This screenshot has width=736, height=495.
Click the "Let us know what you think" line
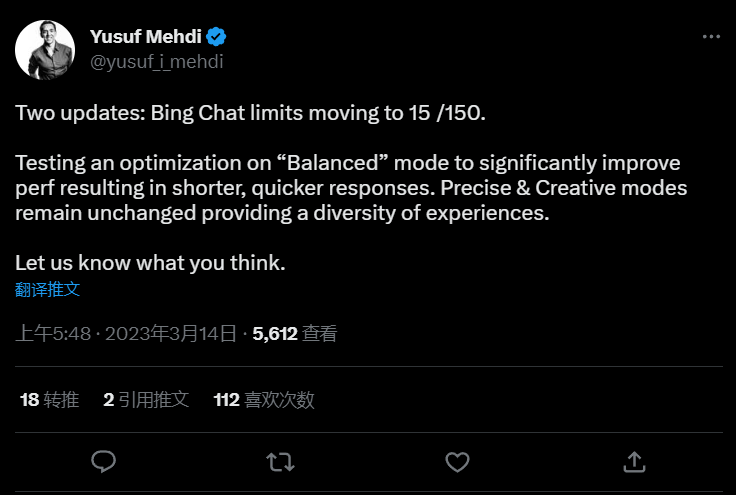pyautogui.click(x=150, y=264)
